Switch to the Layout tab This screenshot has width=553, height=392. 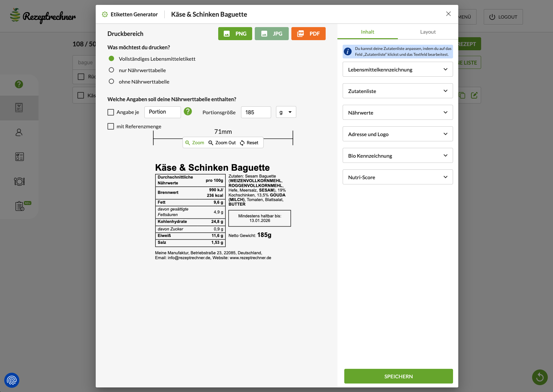pyautogui.click(x=428, y=32)
